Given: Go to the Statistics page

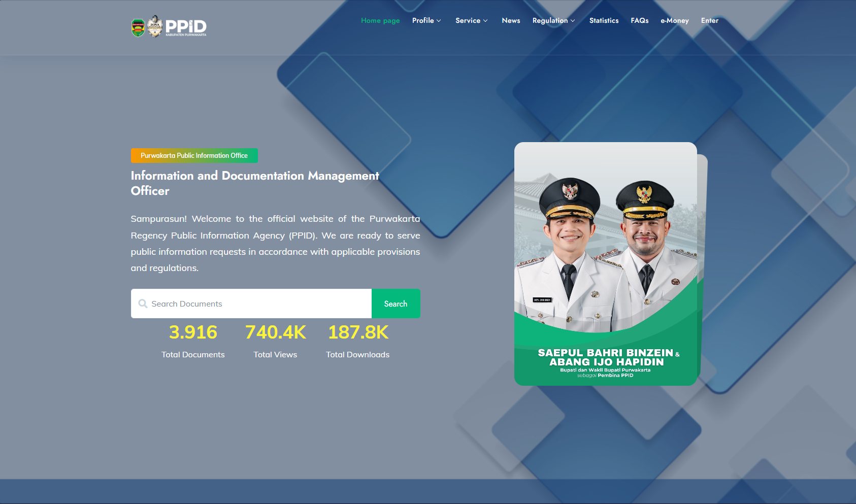Looking at the screenshot, I should [604, 21].
